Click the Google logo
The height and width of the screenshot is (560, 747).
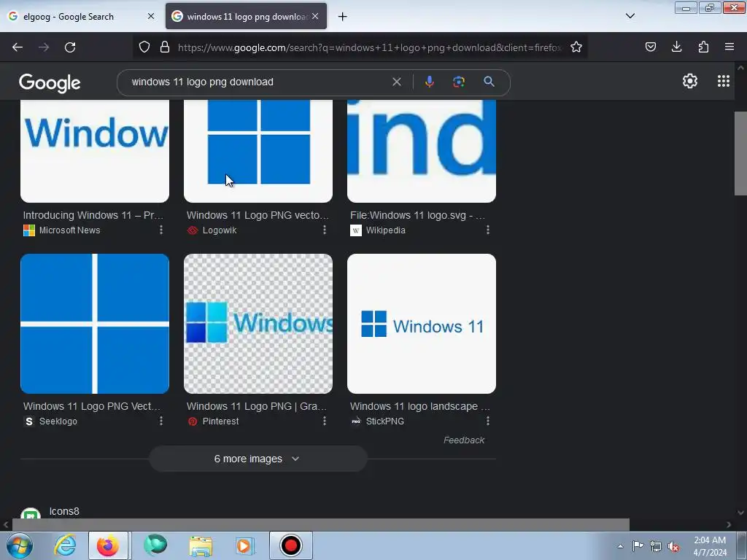pos(50,83)
